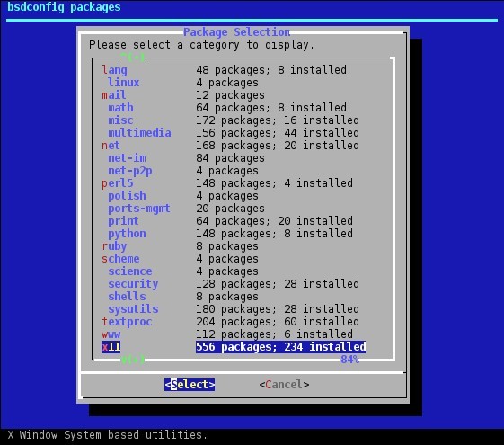This screenshot has height=445, width=504.
Task: Choose the ports-mgmt category
Action: coord(139,209)
